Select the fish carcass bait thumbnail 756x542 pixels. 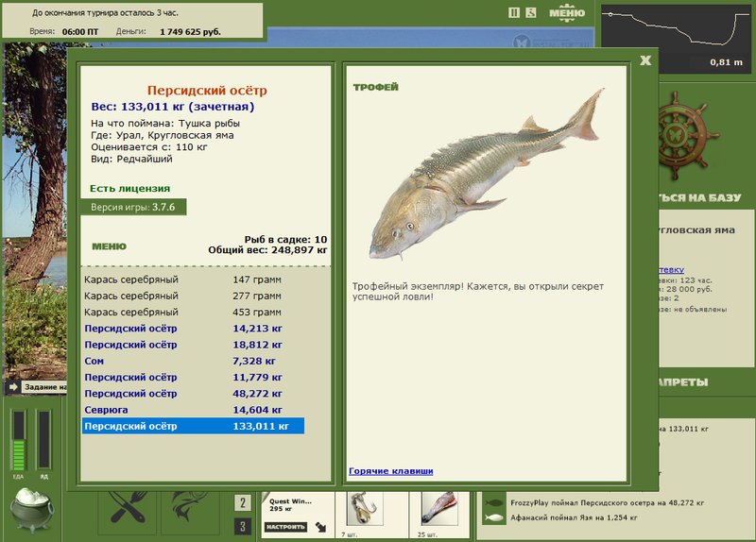click(439, 509)
